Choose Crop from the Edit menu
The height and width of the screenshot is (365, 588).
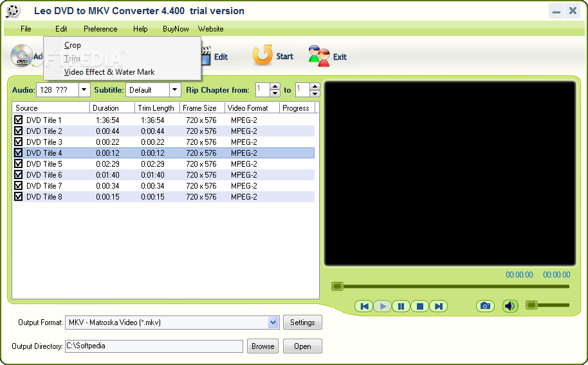click(x=73, y=45)
